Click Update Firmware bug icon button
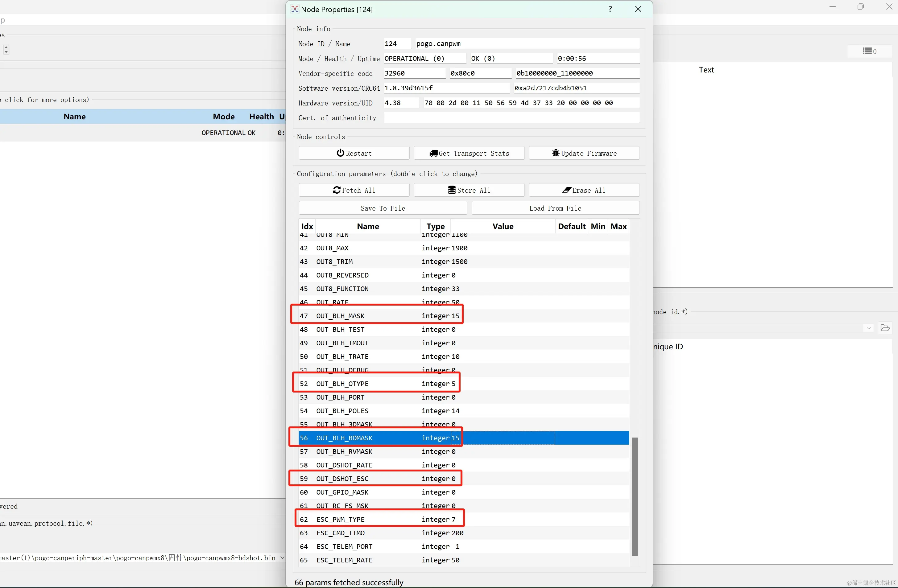 (584, 153)
